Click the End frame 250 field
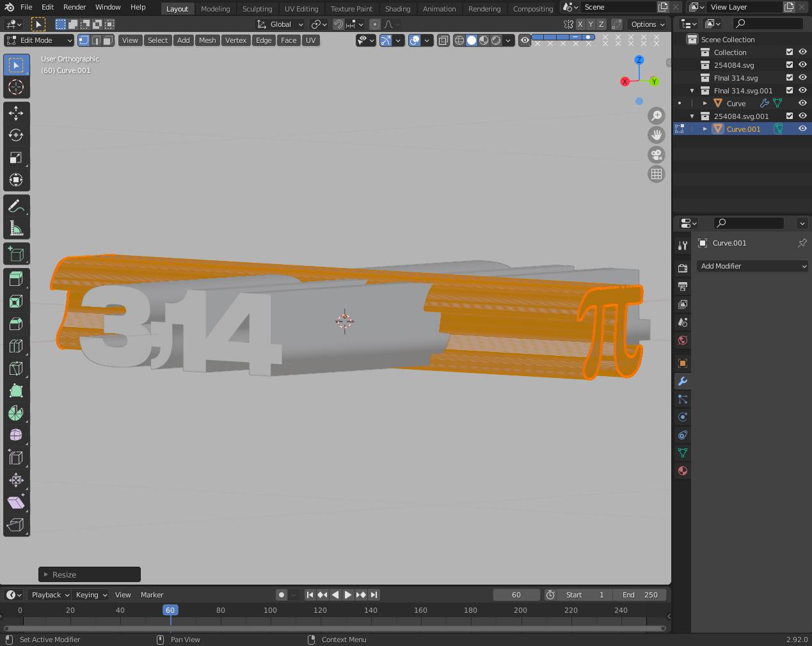 [641, 595]
